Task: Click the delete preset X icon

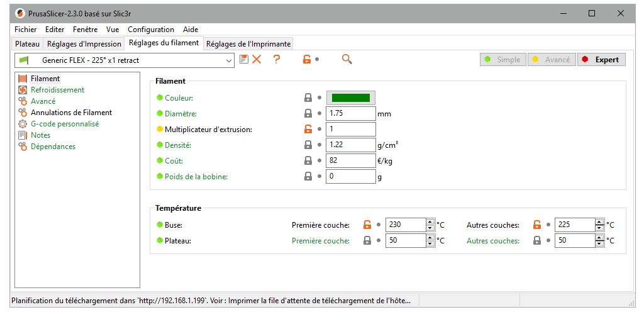Action: 257,59
